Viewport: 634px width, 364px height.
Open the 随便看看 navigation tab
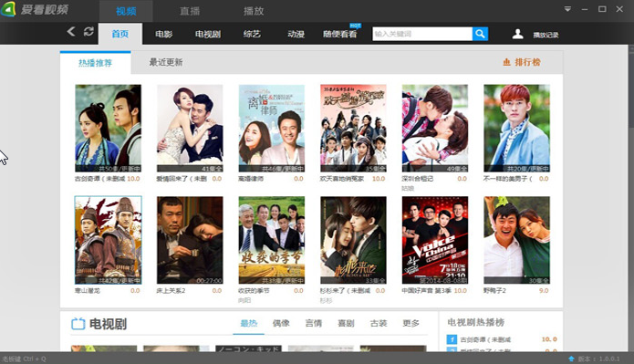[x=340, y=34]
